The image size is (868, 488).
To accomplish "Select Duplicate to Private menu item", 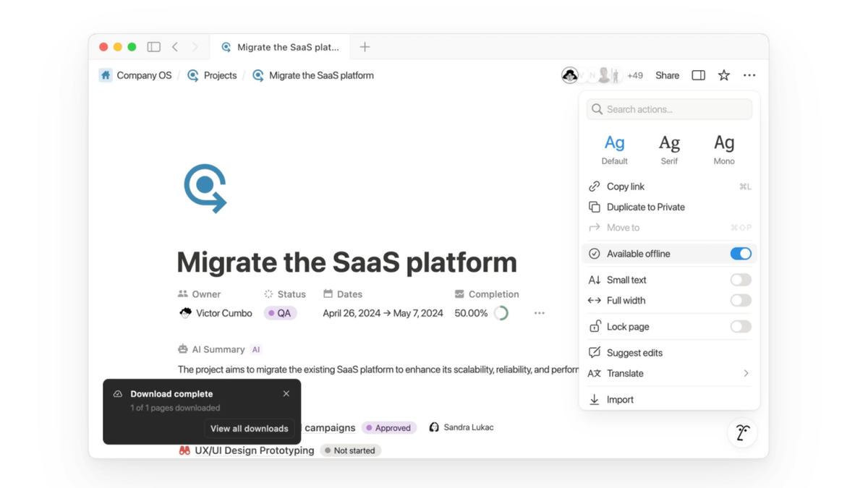I will pyautogui.click(x=645, y=207).
